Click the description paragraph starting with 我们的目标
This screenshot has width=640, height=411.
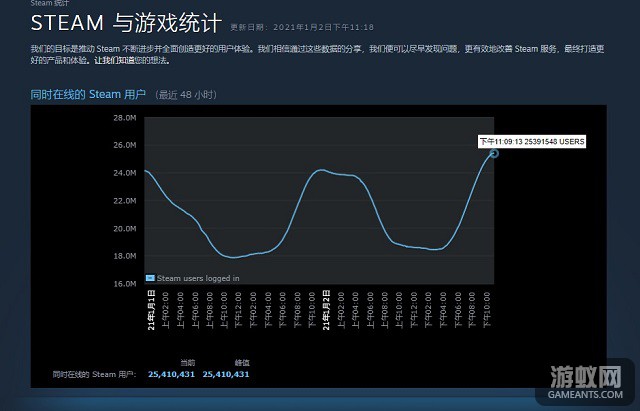click(317, 55)
